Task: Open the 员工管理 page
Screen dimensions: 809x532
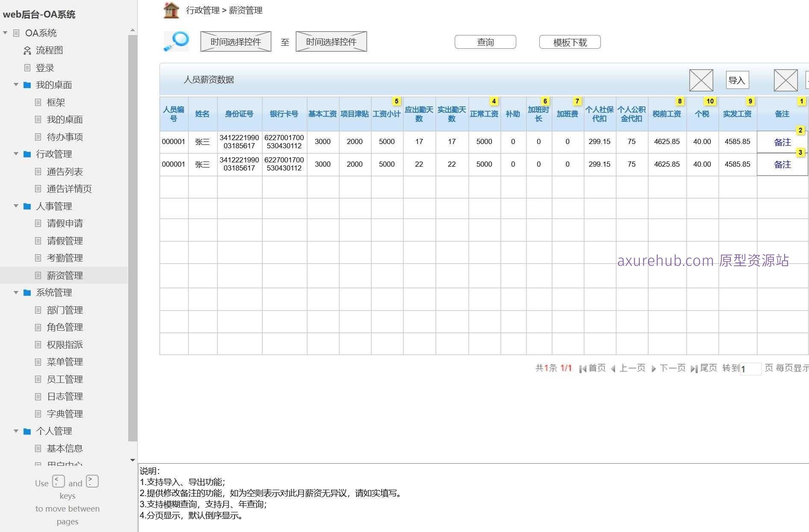Action: point(65,379)
